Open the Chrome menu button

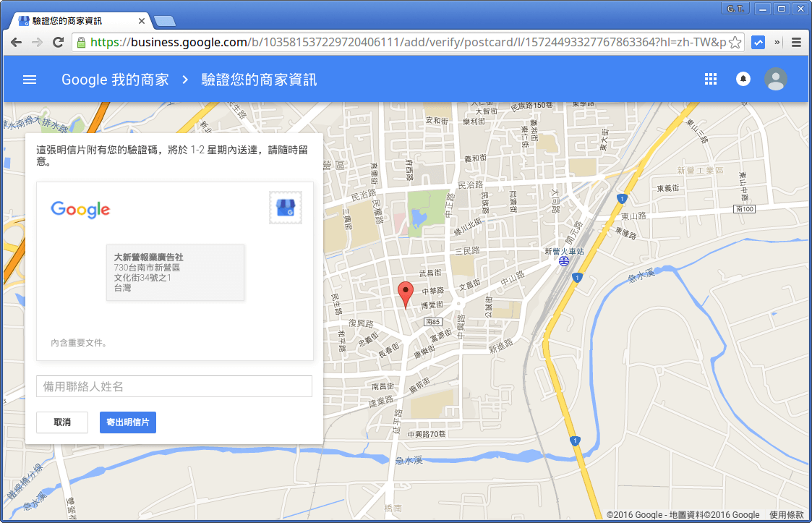(x=796, y=42)
